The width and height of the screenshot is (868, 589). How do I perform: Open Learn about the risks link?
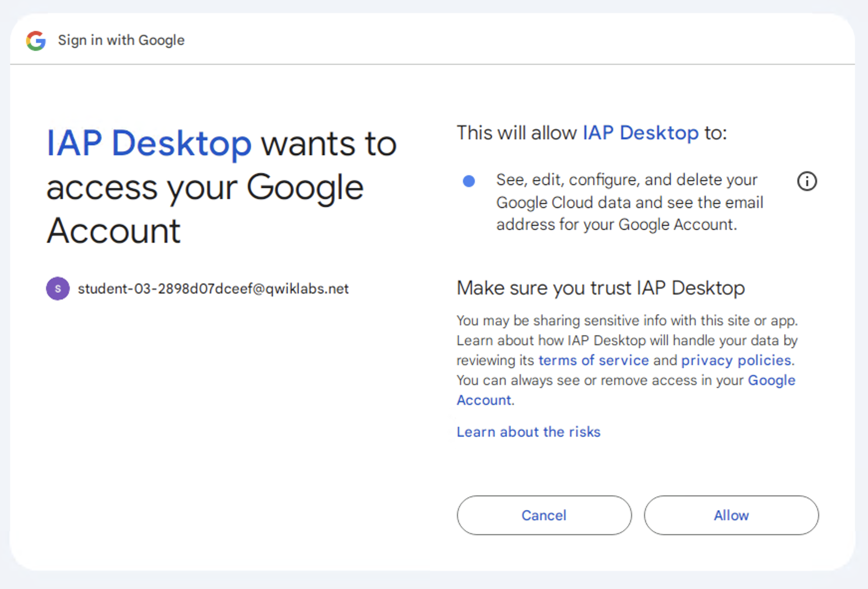(x=529, y=432)
